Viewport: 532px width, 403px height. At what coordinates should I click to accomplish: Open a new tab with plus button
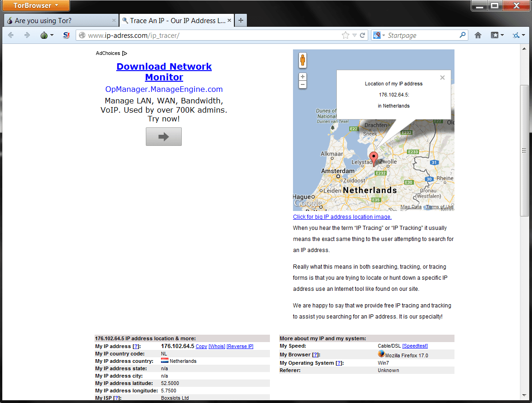240,20
